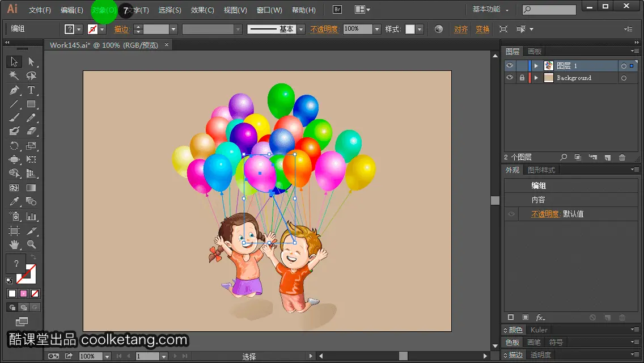Select the Selection tool arrow
Image resolution: width=644 pixels, height=363 pixels.
[14, 62]
